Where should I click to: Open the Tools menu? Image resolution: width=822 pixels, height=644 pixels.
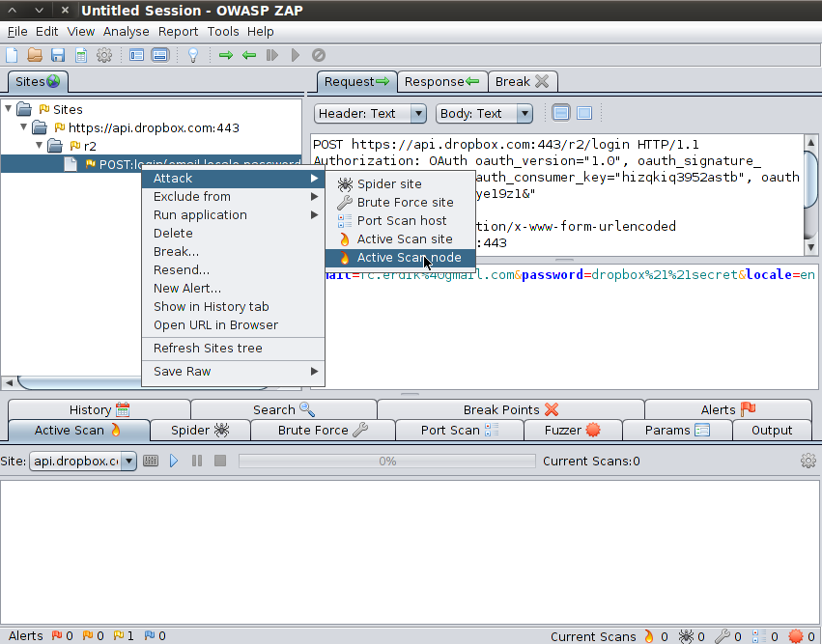click(223, 32)
